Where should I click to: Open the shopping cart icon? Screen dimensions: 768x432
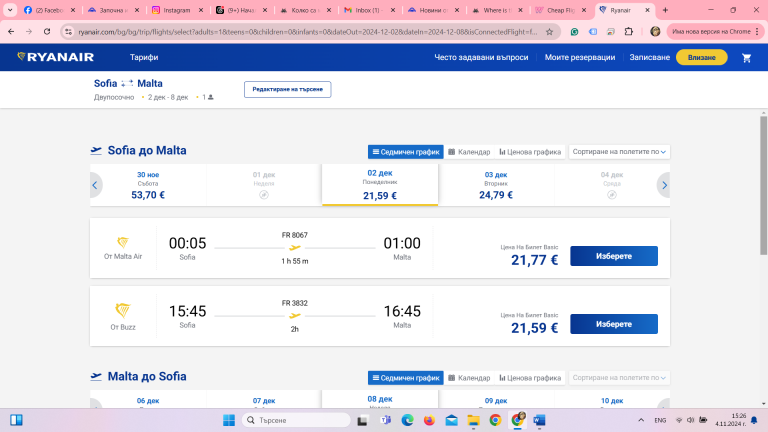(x=746, y=57)
